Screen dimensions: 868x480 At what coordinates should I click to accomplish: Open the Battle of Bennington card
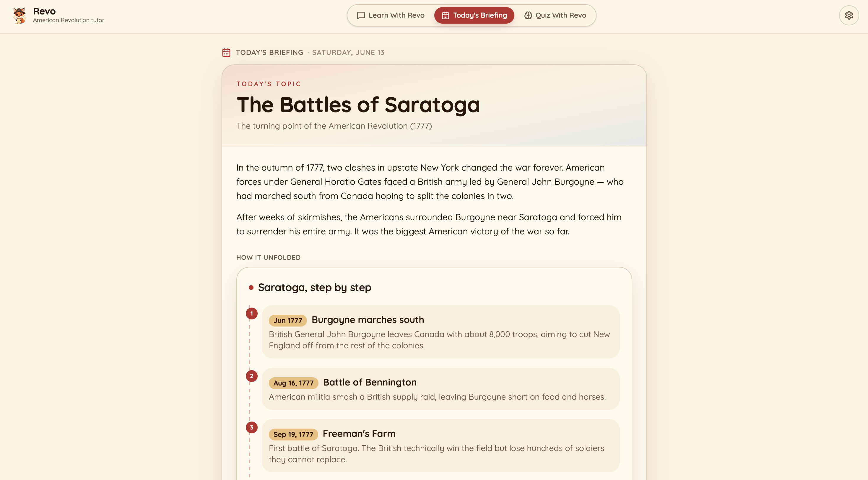[x=441, y=389]
